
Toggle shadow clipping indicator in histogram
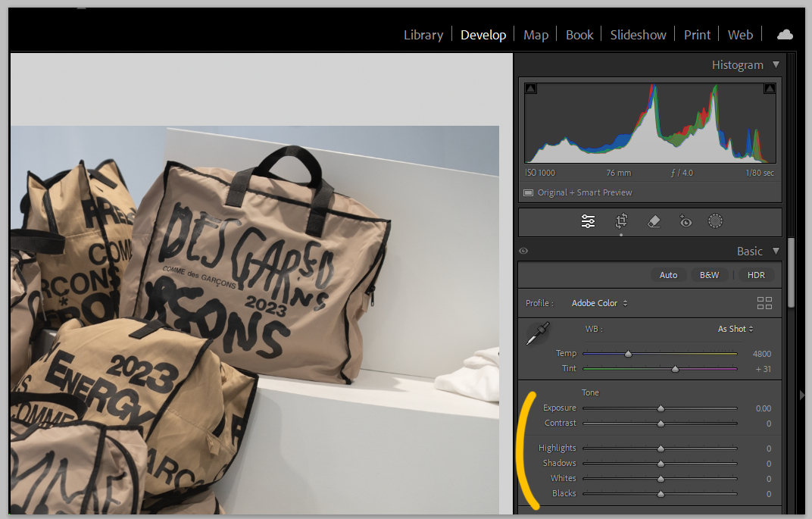tap(531, 89)
